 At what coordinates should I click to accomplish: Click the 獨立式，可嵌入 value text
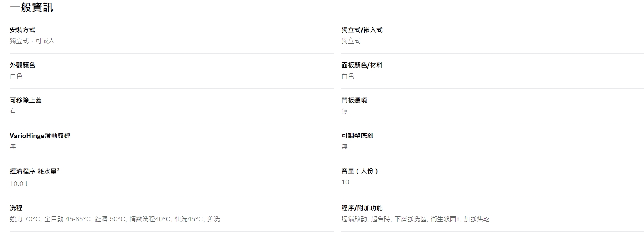[32, 41]
